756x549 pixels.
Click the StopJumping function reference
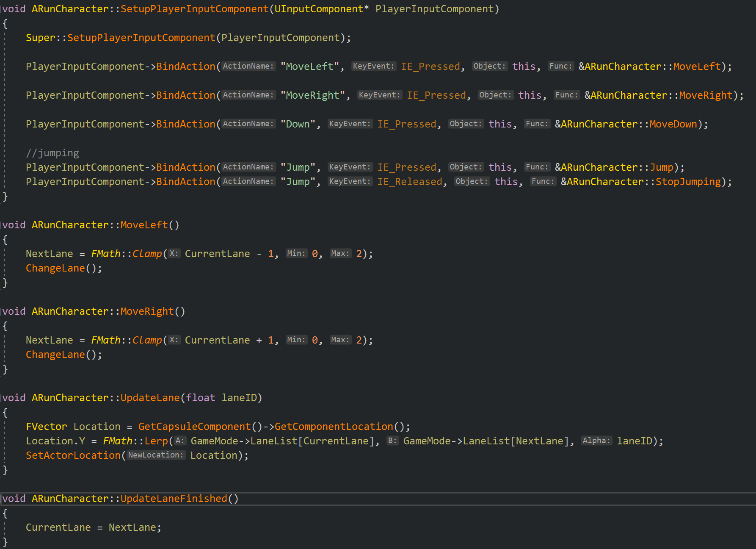[688, 182]
